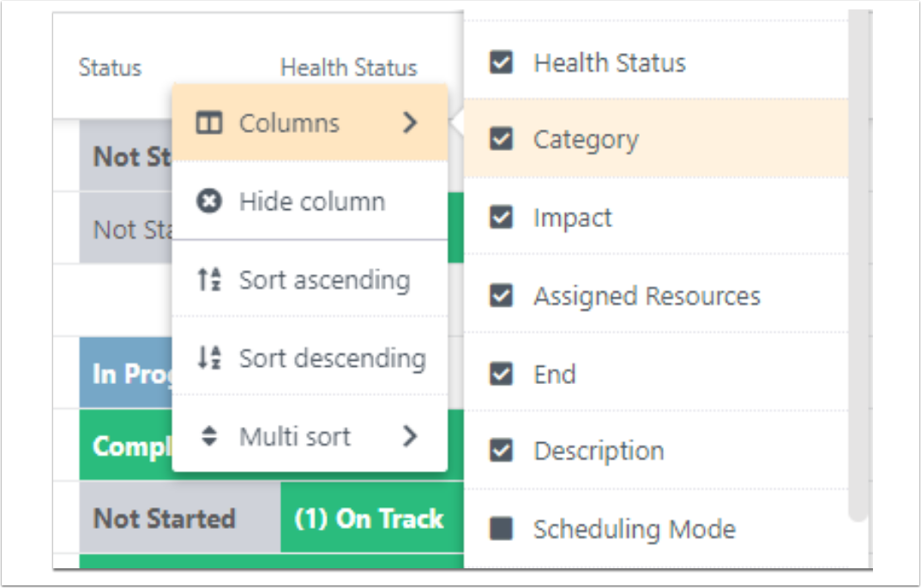Expand the Multi sort submenu chevron
The width and height of the screenshot is (921, 588).
[410, 436]
